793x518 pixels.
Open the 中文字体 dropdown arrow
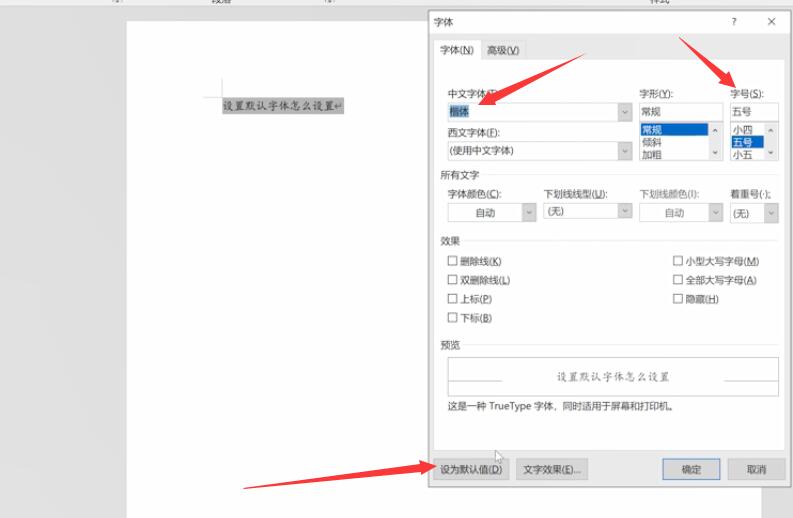point(625,112)
